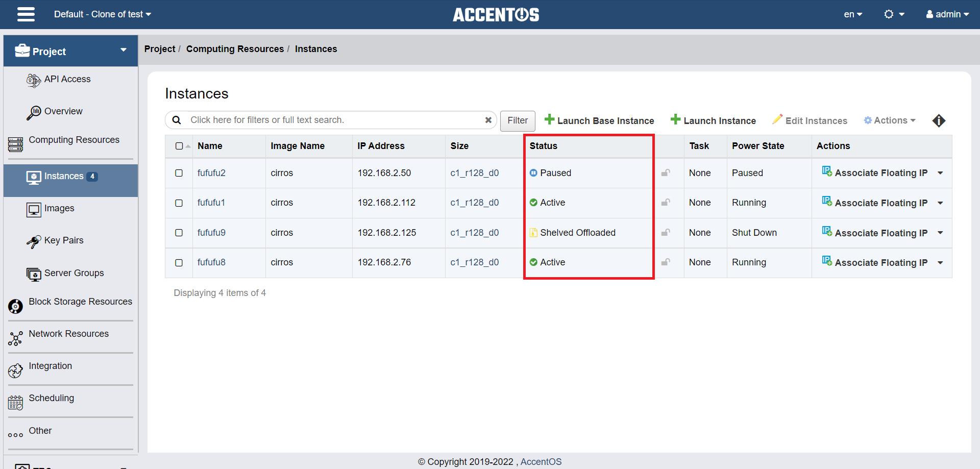Open Key Pairs in the sidebar
Viewport: 980px width, 469px height.
point(64,240)
